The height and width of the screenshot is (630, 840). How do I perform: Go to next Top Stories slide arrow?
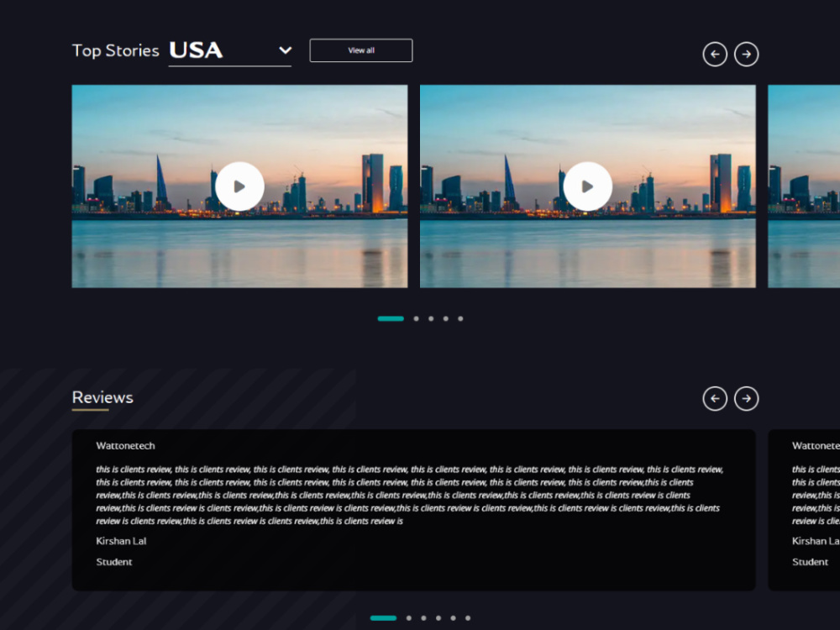(x=746, y=54)
